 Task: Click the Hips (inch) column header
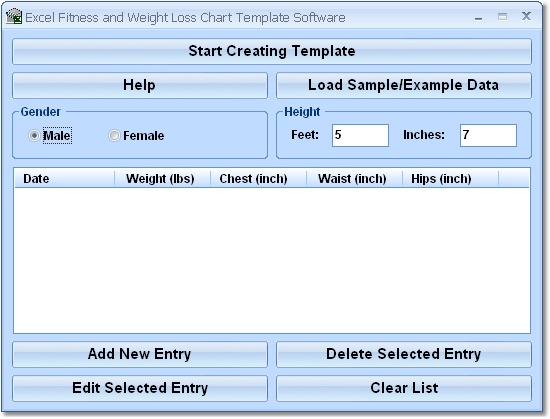pyautogui.click(x=450, y=178)
